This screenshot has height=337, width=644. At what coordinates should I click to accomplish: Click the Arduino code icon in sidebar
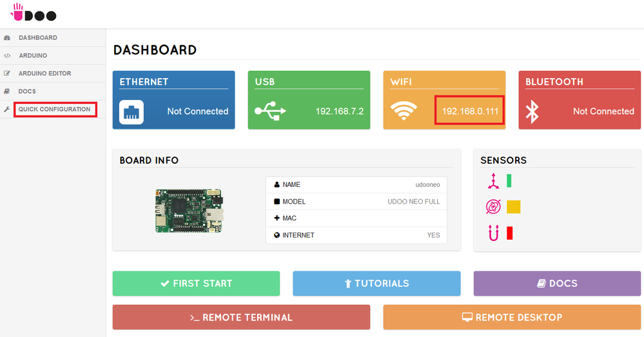tap(7, 56)
